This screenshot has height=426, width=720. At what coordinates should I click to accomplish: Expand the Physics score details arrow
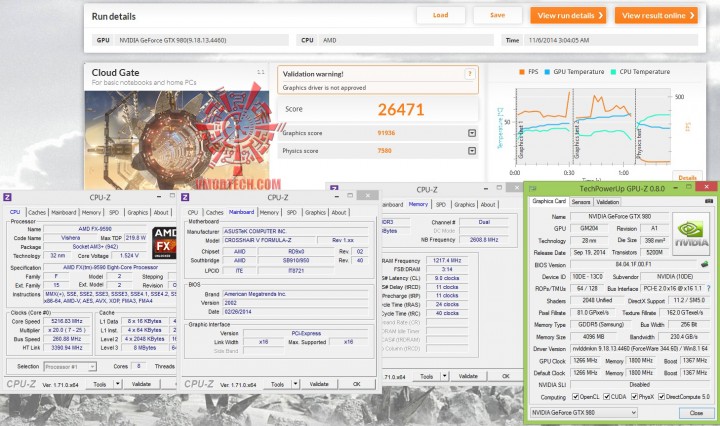pos(472,151)
